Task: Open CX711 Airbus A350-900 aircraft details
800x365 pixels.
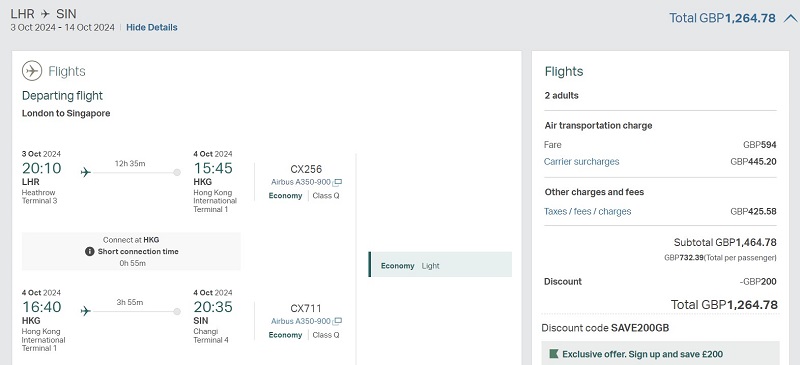Action: (301, 321)
